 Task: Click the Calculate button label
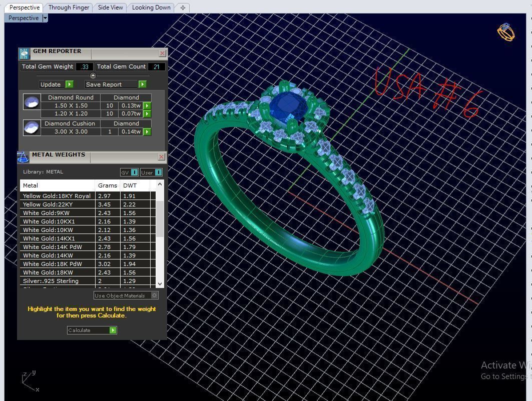point(88,330)
